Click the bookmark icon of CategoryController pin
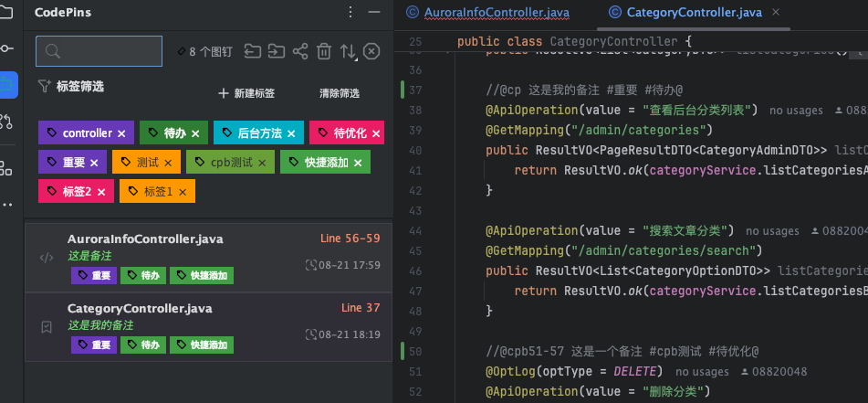868x403 pixels. click(47, 327)
